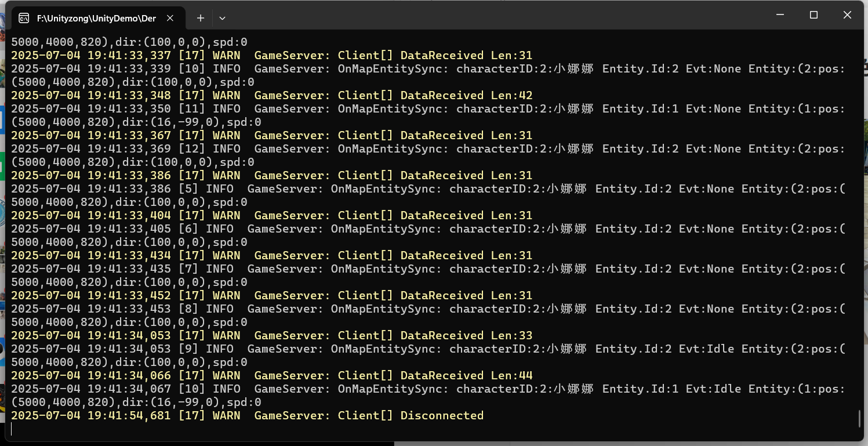
Task: Select the F:\Unityzong\UnityDemo\Der tab
Action: pos(96,19)
